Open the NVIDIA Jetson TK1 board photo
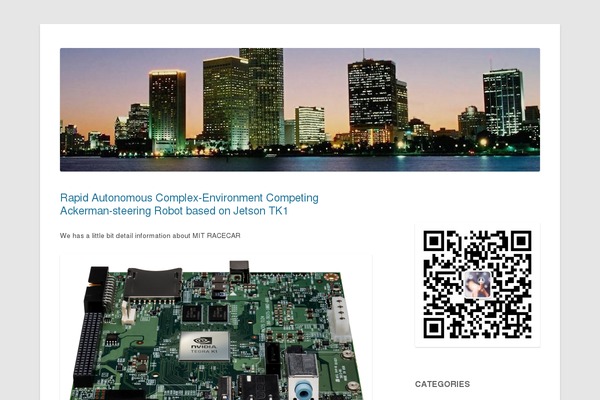 click(x=216, y=328)
